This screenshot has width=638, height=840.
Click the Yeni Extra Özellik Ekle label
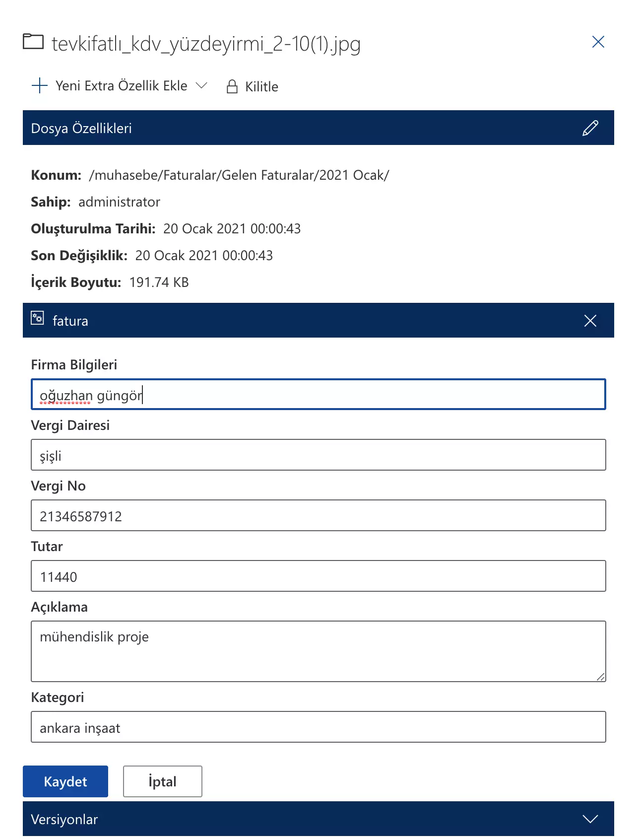pos(122,86)
